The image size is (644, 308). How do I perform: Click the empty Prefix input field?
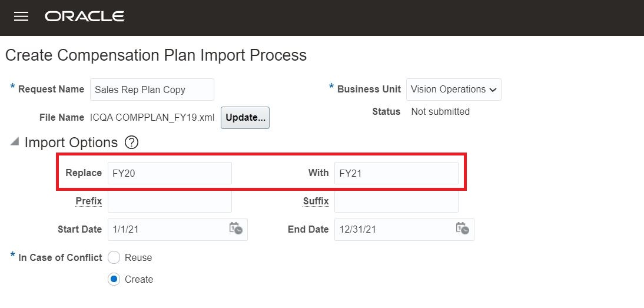(170, 201)
